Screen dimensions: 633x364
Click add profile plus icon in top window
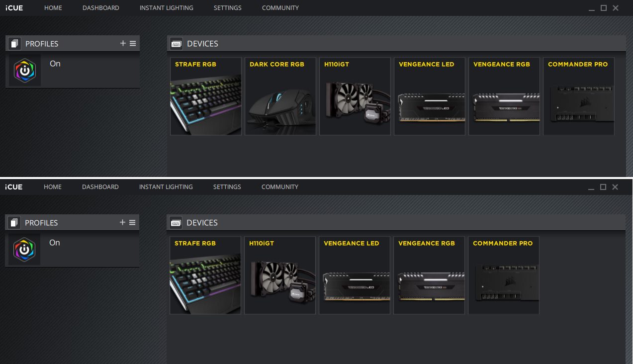point(123,43)
